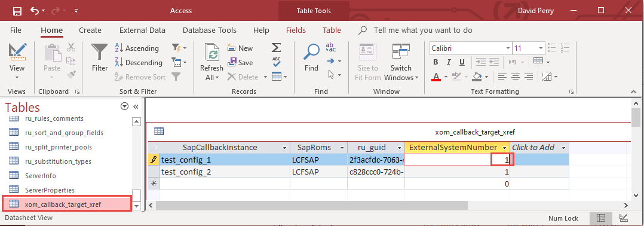This screenshot has width=644, height=226.
Task: Click the Undo arrow icon
Action: click(35, 11)
